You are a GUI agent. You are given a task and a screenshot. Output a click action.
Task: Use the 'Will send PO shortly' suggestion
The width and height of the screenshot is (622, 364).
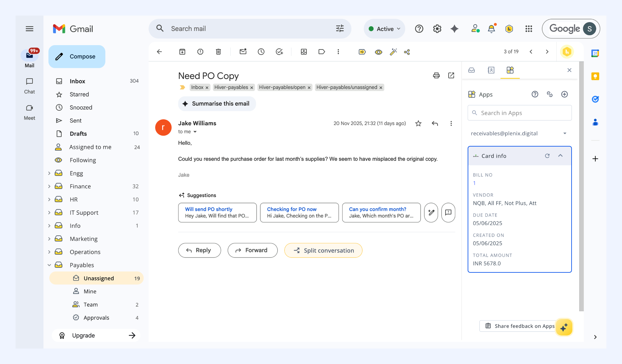coord(217,213)
